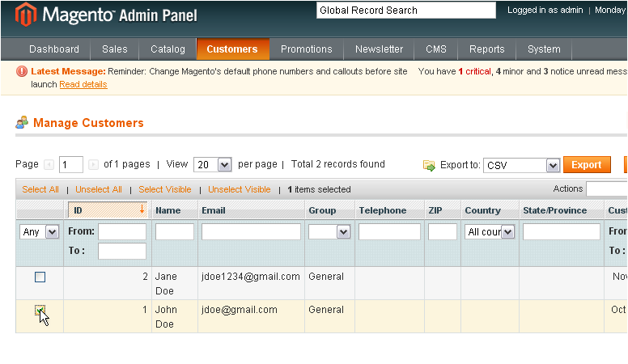
Task: Open the Catalog menu
Action: tap(168, 49)
